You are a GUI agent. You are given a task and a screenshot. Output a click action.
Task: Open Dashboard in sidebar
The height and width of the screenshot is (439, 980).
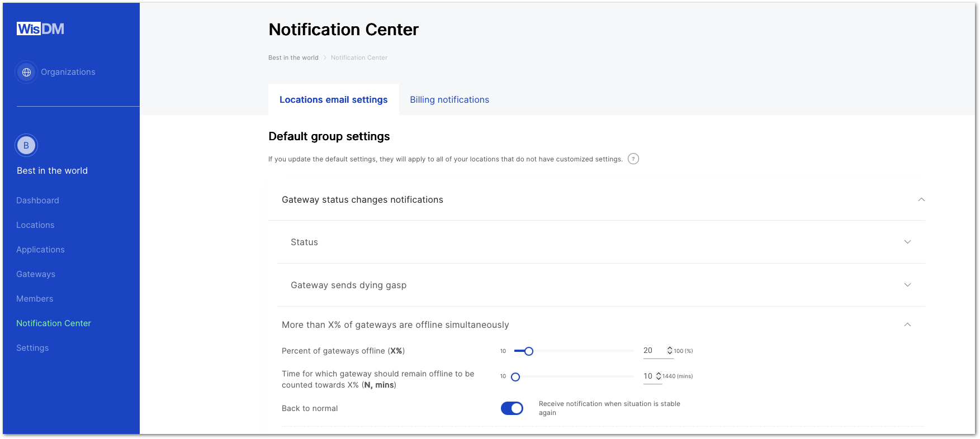point(37,201)
